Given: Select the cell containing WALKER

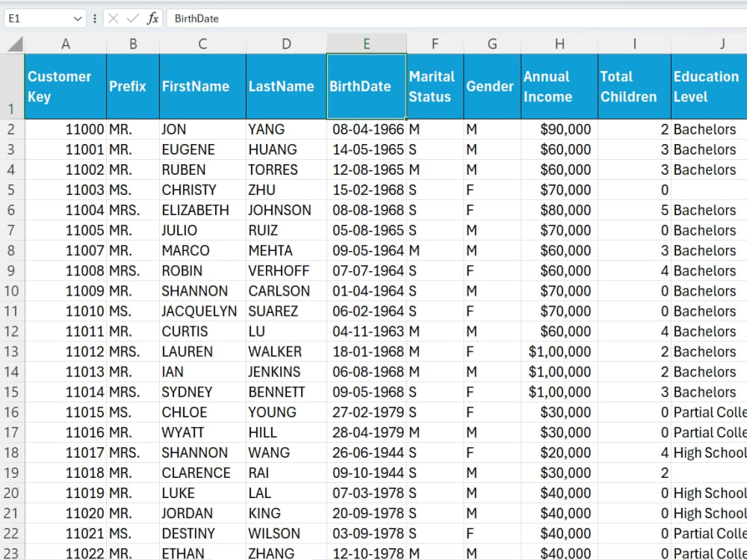Looking at the screenshot, I should [286, 352].
